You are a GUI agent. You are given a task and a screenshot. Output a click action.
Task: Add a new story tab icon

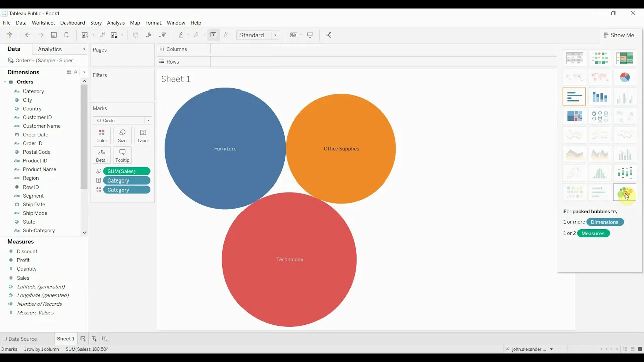click(105, 339)
